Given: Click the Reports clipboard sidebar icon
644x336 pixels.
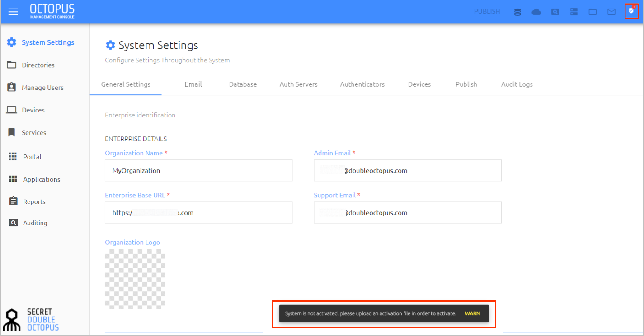Looking at the screenshot, I should 13,201.
